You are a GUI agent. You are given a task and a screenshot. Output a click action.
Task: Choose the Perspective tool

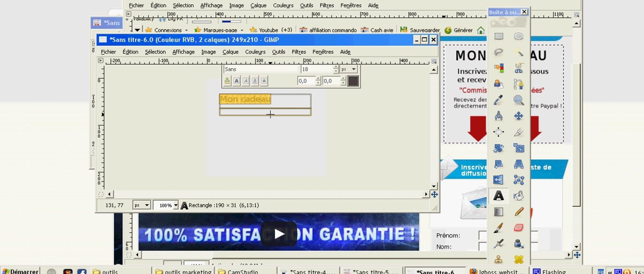coord(519,164)
